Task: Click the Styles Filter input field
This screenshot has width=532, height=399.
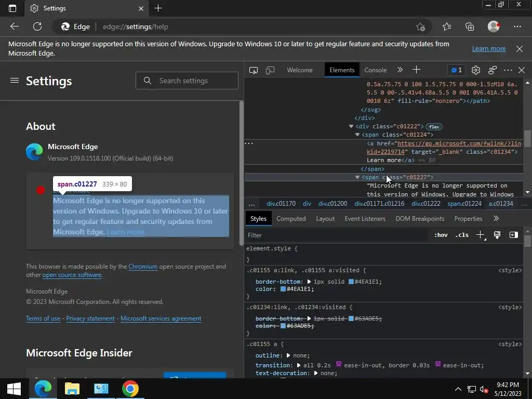Action: pyautogui.click(x=336, y=235)
